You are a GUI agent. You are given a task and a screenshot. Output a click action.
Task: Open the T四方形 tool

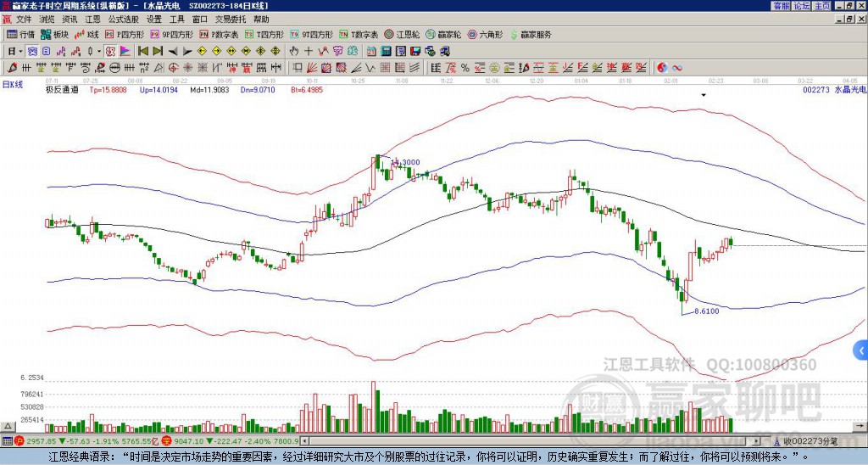click(x=264, y=34)
